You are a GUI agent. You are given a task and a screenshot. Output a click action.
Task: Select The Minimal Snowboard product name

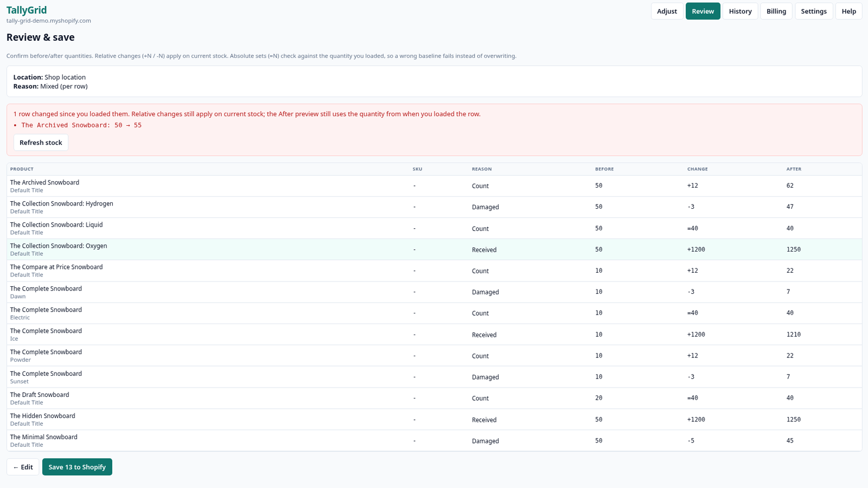tap(44, 437)
